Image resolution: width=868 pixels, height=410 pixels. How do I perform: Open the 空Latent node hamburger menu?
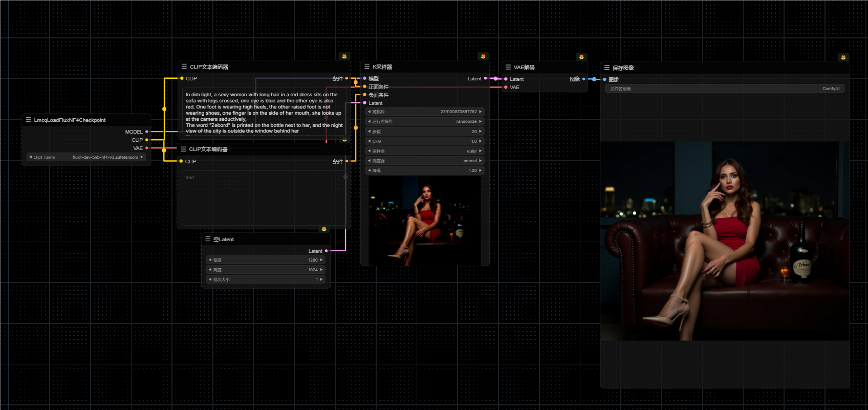point(208,239)
